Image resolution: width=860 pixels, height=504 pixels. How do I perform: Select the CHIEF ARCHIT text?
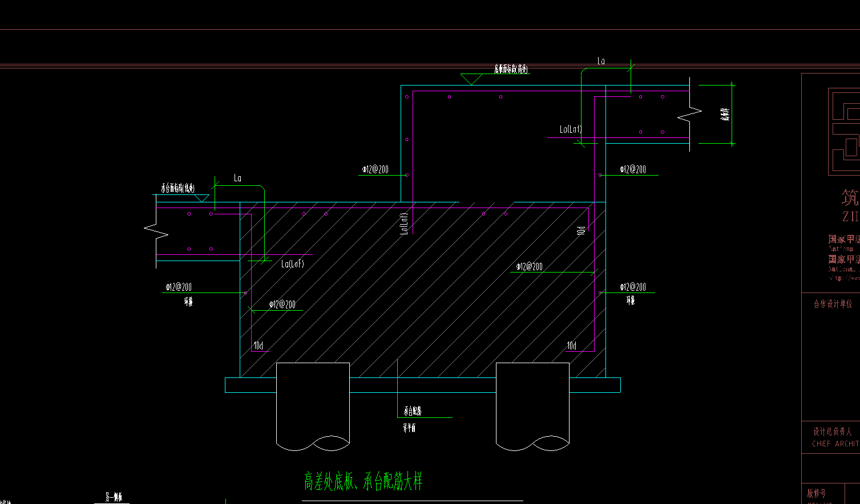coord(836,444)
